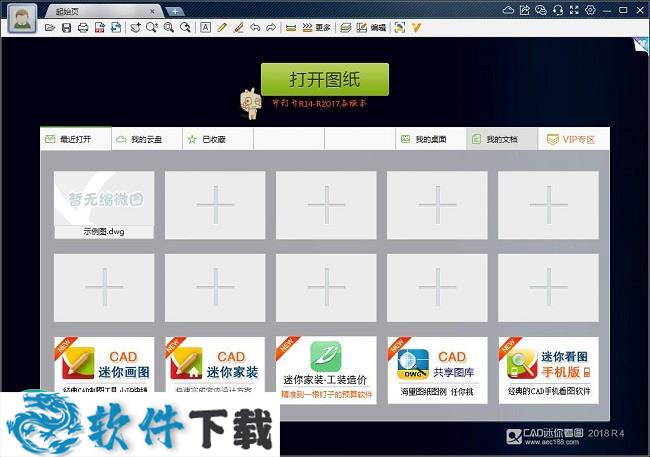The height and width of the screenshot is (457, 650).
Task: Select the 我的文档 tab
Action: (502, 139)
